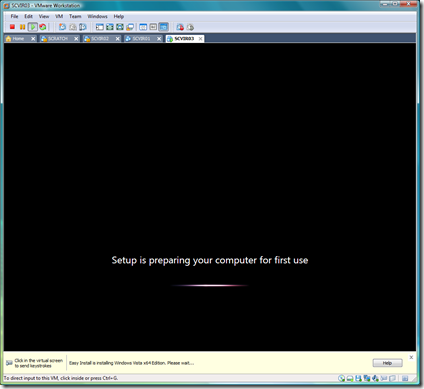The height and width of the screenshot is (389, 424).
Task: Switch to the SCRATCH tab
Action: (x=58, y=39)
